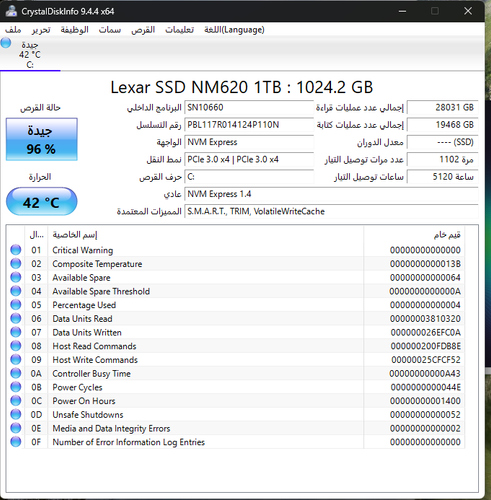Click the ID column header ال...
Viewport: 491px width, 500px height.
tap(36, 235)
